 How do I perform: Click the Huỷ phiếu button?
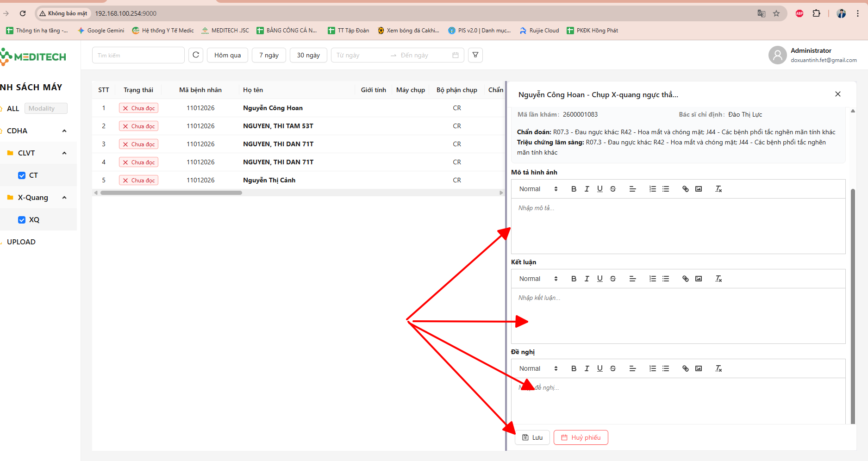[581, 437]
